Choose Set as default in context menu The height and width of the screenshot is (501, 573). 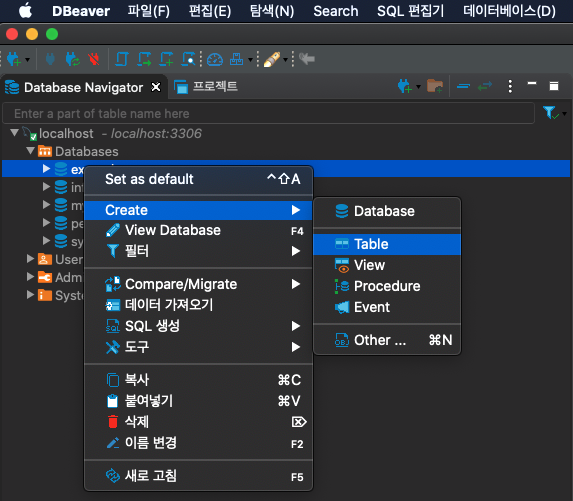coord(198,179)
